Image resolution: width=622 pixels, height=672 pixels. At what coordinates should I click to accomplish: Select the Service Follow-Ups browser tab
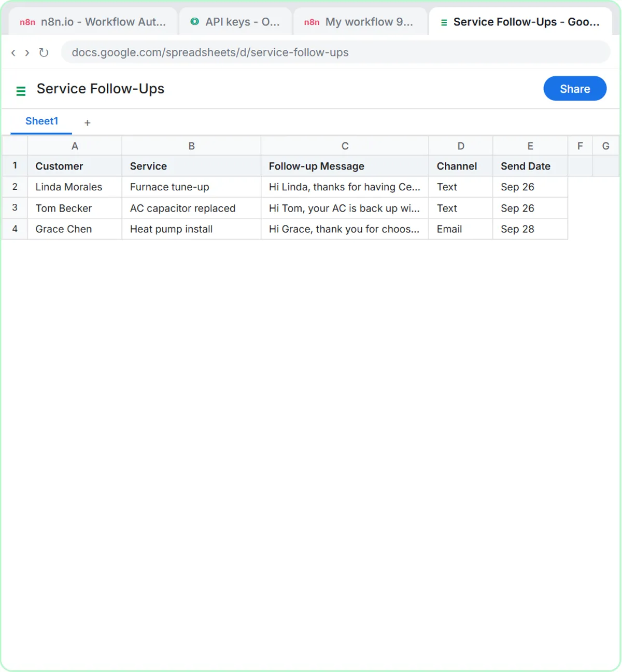tap(520, 22)
